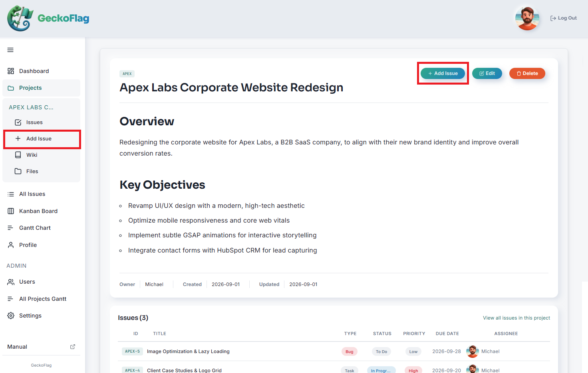Screen dimensions: 588x373
Task: Open the Files folder icon
Action: pyautogui.click(x=18, y=171)
